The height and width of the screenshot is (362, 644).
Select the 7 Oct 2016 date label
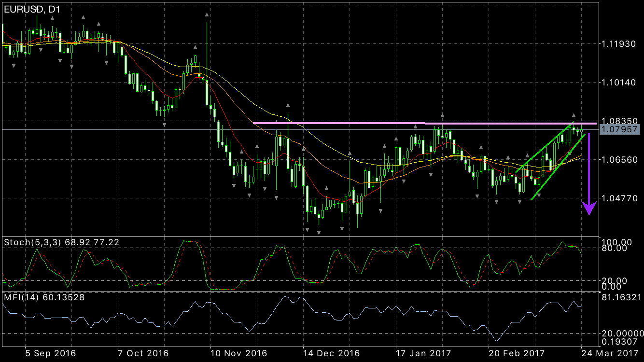[x=144, y=353]
